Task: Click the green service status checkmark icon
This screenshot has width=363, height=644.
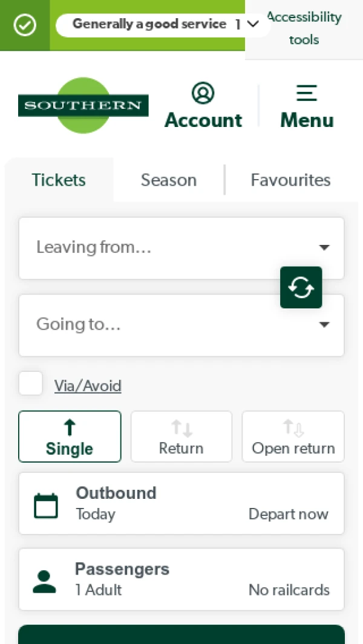Action: tap(25, 25)
